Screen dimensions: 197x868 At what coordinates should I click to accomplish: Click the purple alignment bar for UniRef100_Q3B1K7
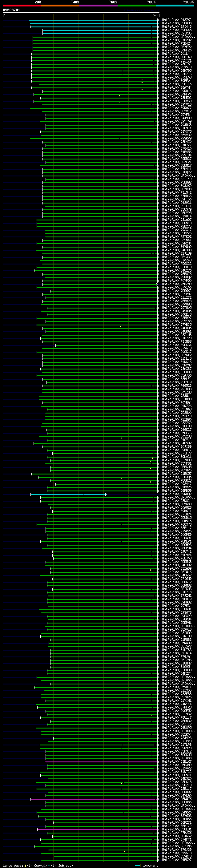[102, 762]
